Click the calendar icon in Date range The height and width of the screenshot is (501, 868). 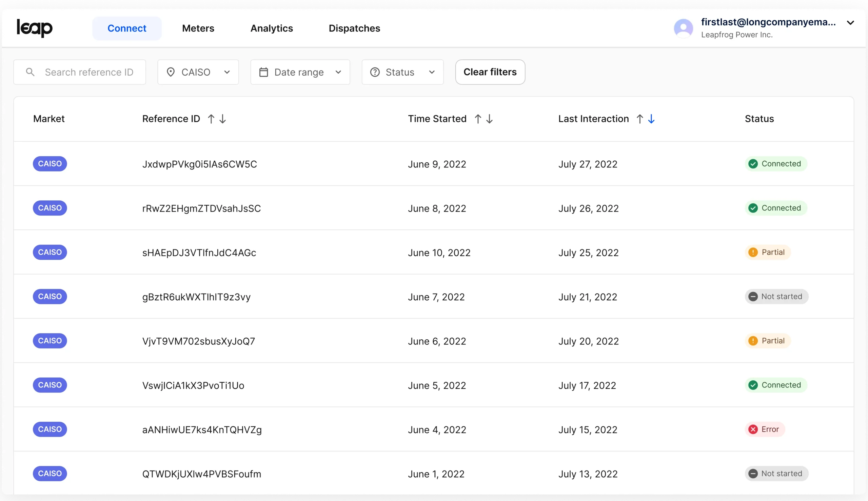tap(264, 72)
